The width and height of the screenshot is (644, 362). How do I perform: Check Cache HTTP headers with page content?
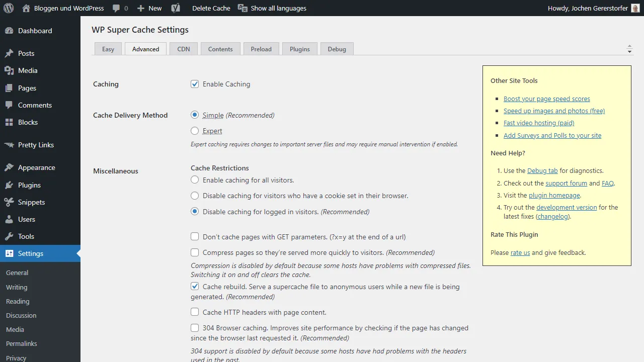(195, 312)
